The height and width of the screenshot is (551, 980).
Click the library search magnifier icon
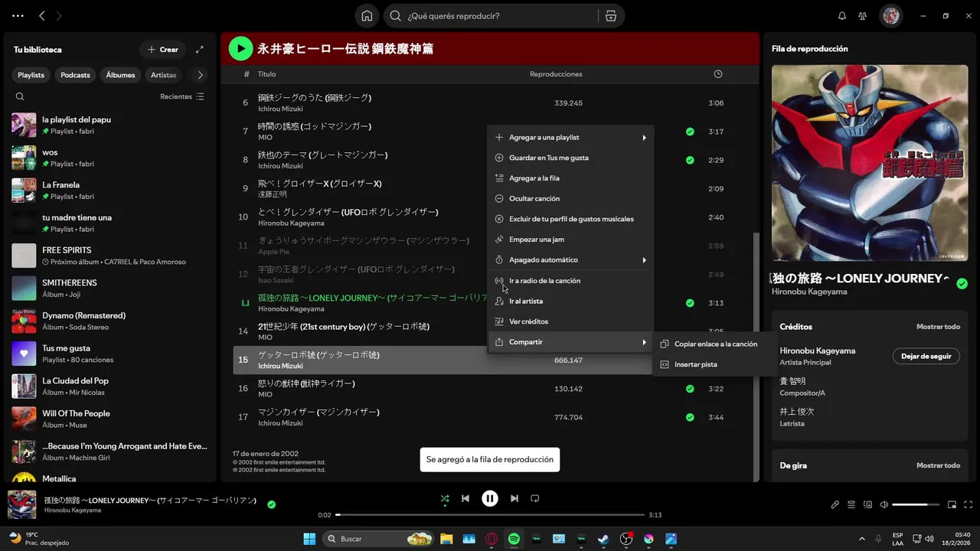pyautogui.click(x=20, y=96)
